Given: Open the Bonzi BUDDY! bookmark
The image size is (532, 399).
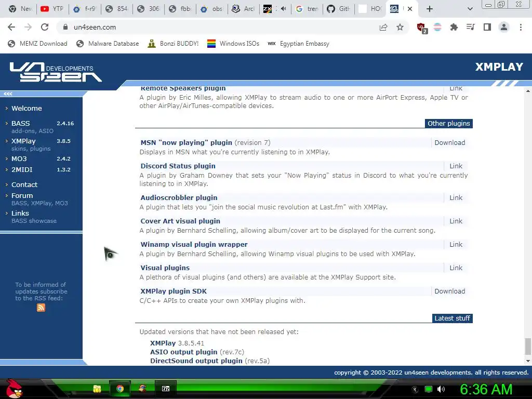Looking at the screenshot, I should [x=173, y=44].
